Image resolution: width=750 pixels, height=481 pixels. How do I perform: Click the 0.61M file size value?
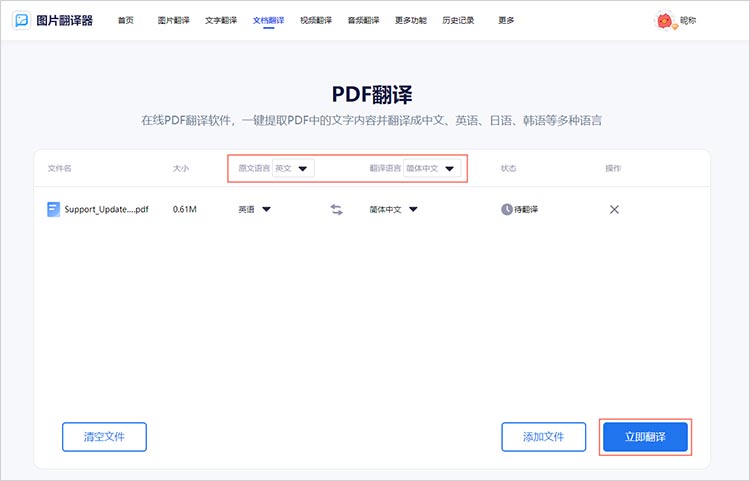click(x=185, y=209)
